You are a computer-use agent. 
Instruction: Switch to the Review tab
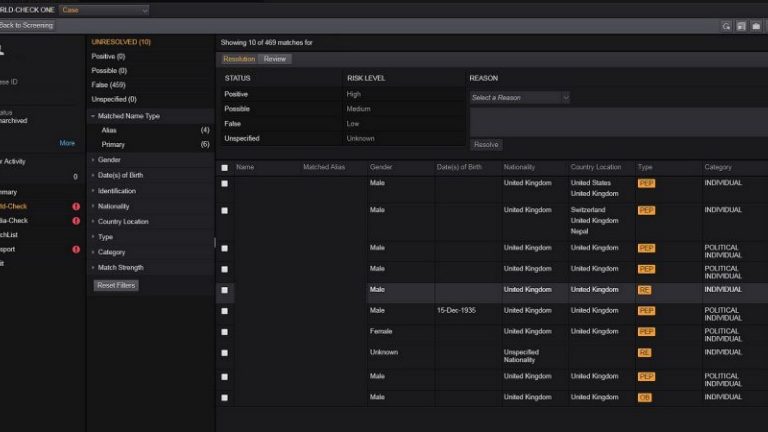click(x=275, y=59)
